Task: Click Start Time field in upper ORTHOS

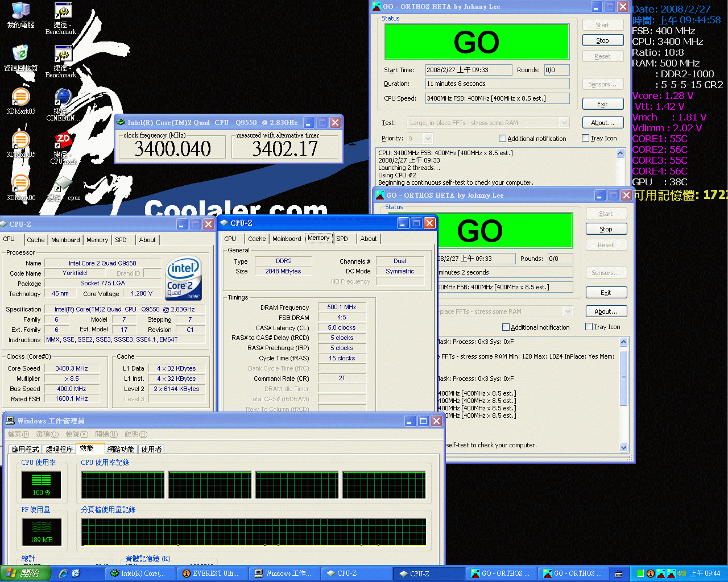Action: pos(469,70)
